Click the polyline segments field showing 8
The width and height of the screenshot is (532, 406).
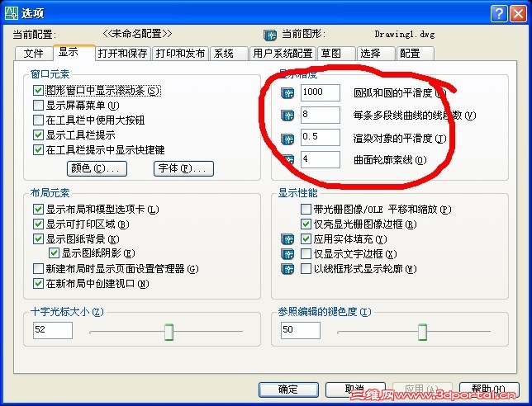pyautogui.click(x=321, y=115)
